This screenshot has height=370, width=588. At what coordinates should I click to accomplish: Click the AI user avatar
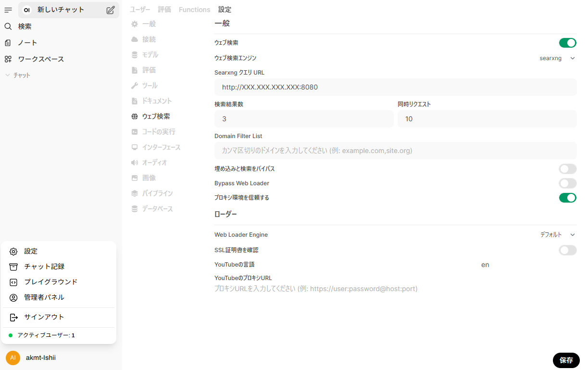pyautogui.click(x=13, y=358)
